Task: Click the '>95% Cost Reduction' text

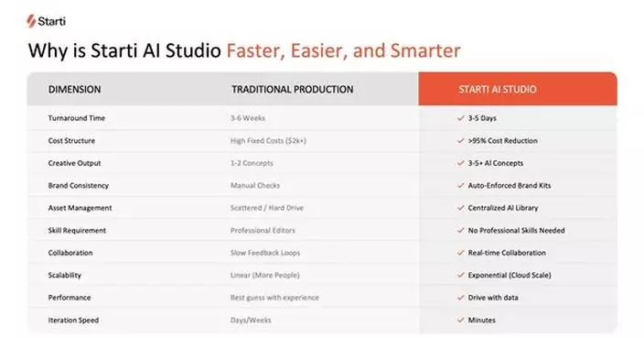Action: pyautogui.click(x=503, y=141)
